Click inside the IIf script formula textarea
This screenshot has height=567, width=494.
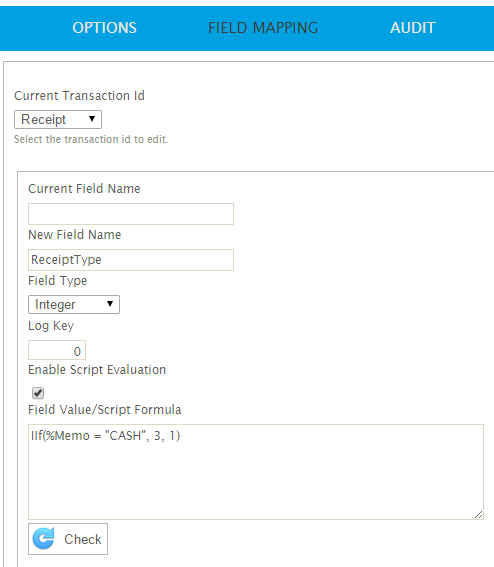tap(256, 472)
